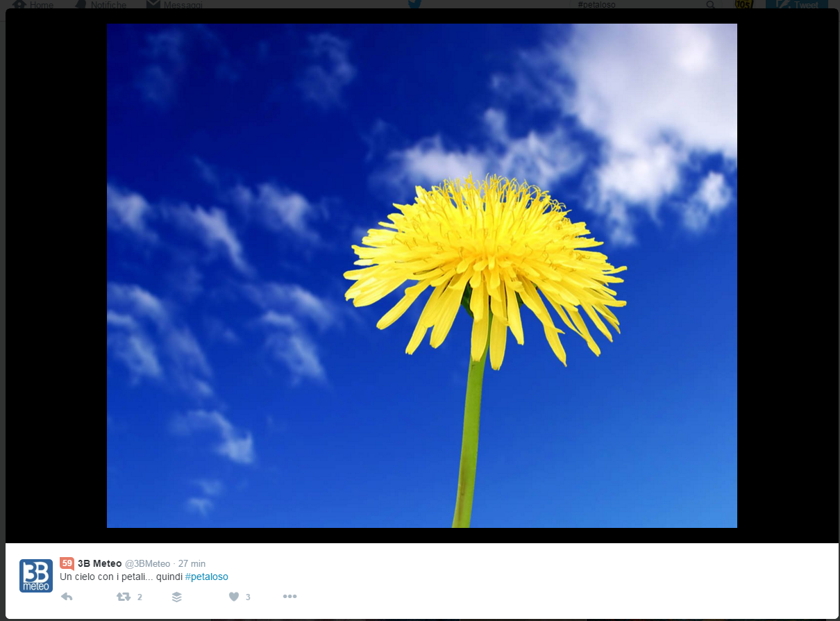Image resolution: width=840 pixels, height=621 pixels.
Task: Click the @3BMeteo handle
Action: pos(147,563)
